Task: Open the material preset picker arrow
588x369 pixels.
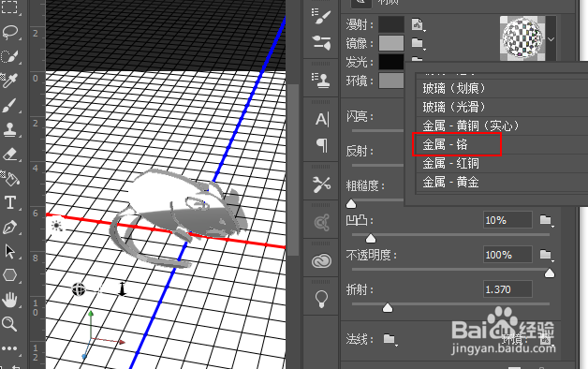Action: pyautogui.click(x=551, y=39)
